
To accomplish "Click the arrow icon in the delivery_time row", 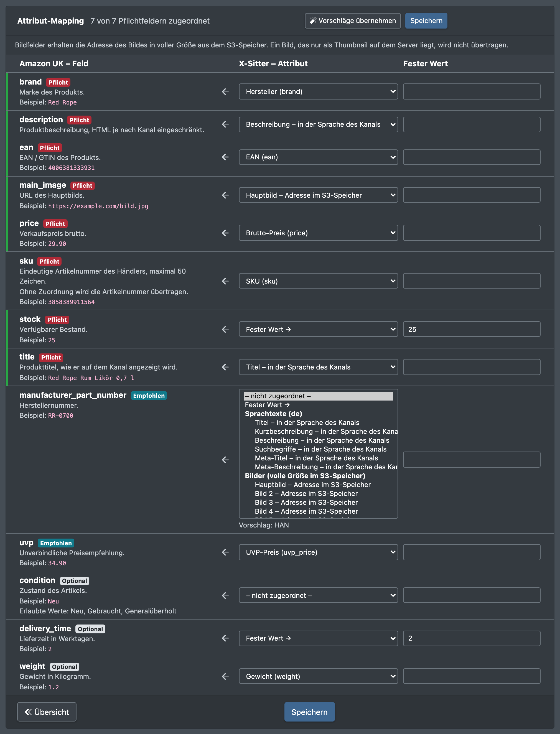I will coord(225,638).
